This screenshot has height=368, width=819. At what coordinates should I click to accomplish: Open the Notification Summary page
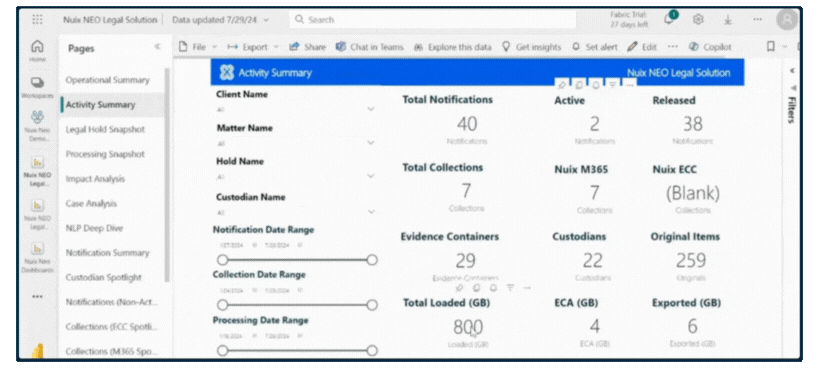107,253
